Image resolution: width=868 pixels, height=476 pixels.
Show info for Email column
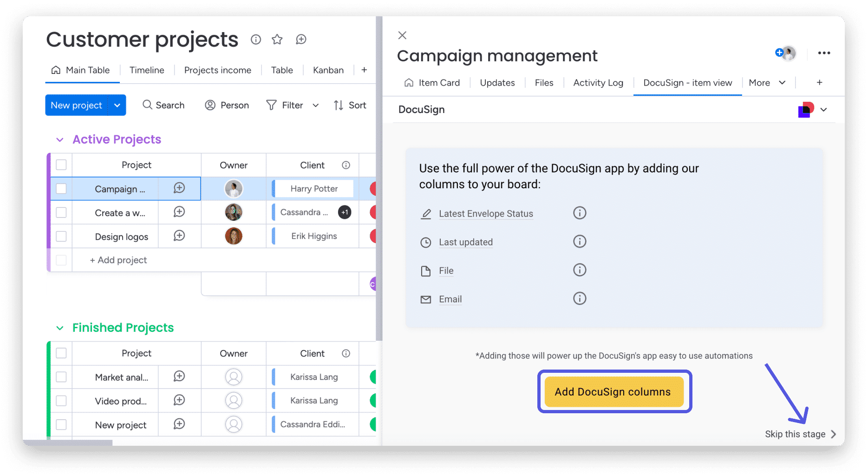click(x=580, y=298)
